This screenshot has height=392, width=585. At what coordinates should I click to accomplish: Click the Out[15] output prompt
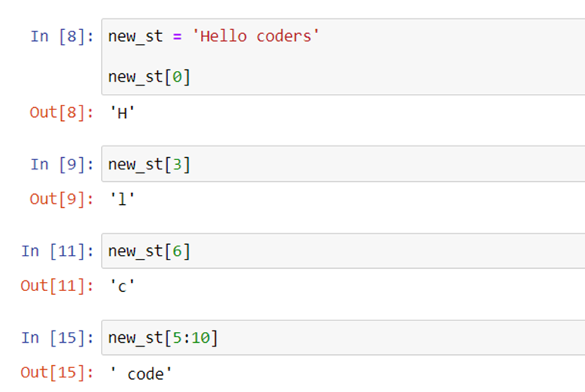[57, 373]
